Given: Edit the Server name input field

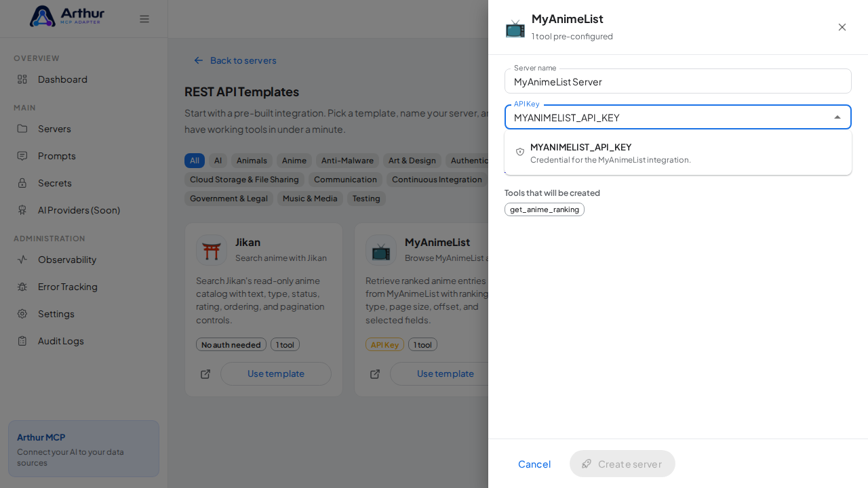Looking at the screenshot, I should pyautogui.click(x=678, y=81).
